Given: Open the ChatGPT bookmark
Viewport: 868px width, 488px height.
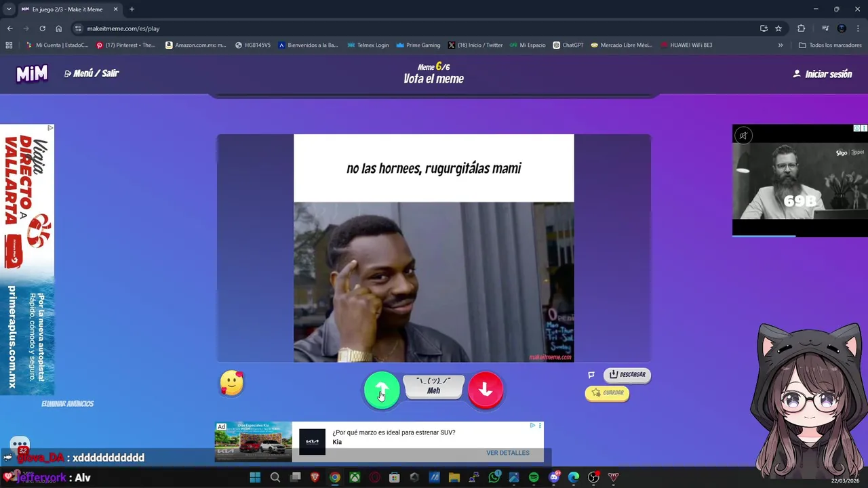Looking at the screenshot, I should click(x=568, y=45).
